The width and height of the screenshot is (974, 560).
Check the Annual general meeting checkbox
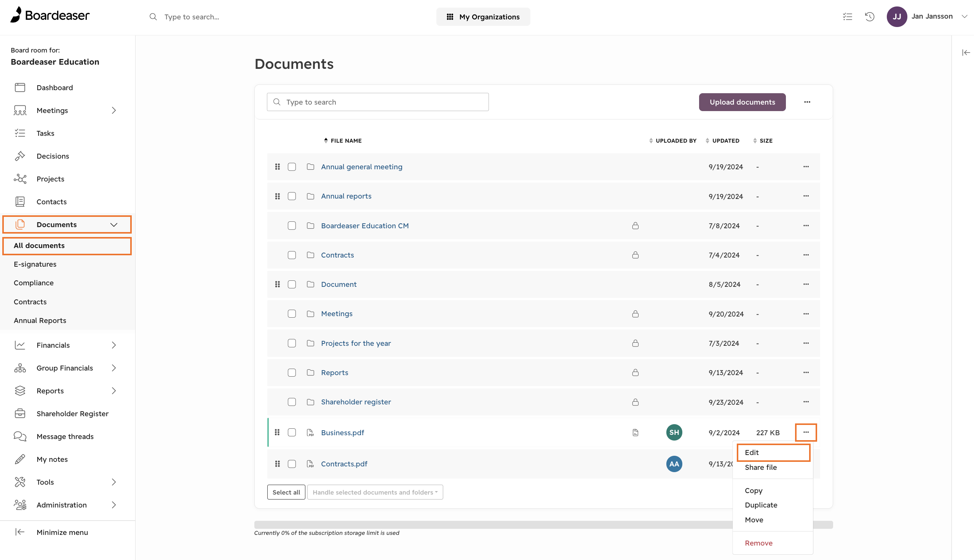(292, 167)
